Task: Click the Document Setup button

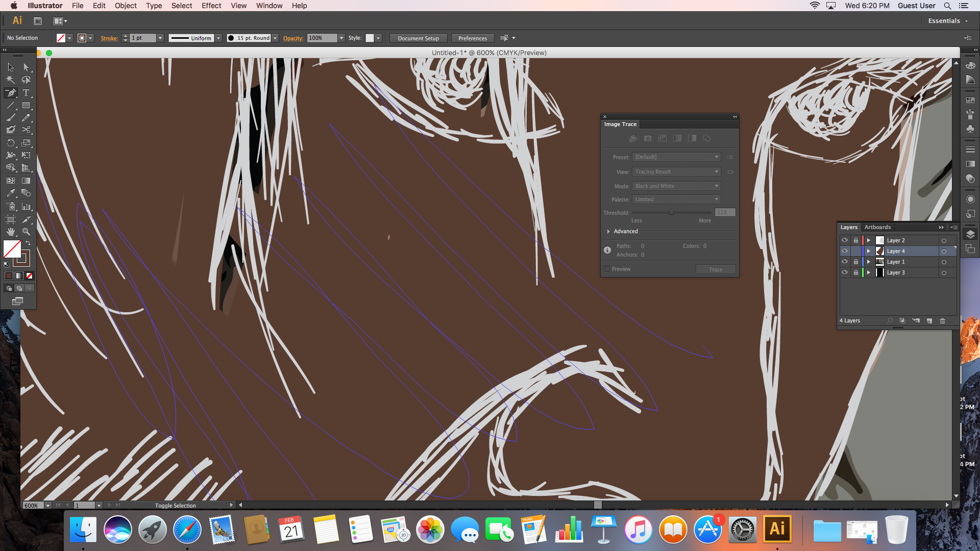Action: point(418,38)
